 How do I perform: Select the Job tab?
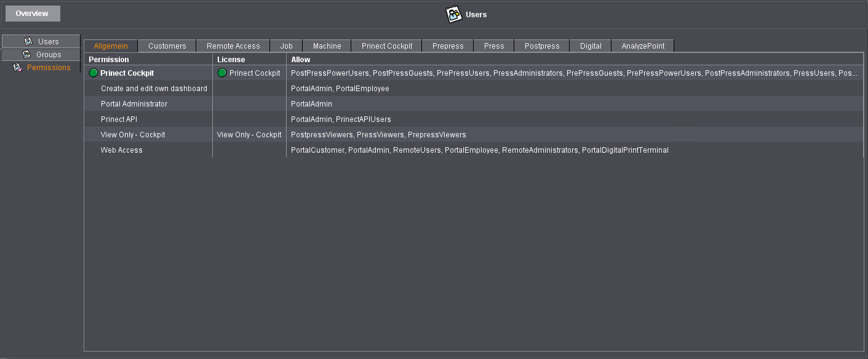(x=286, y=45)
